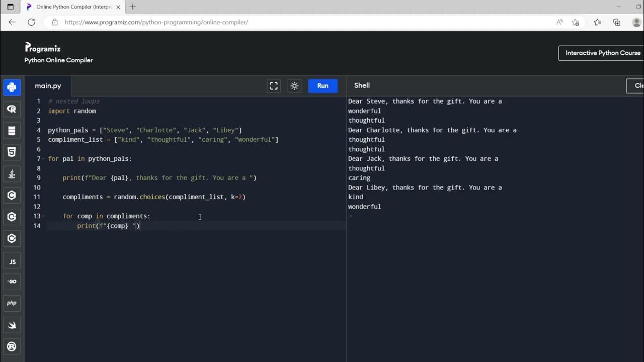The height and width of the screenshot is (362, 644).
Task: Click 'Dear Jack' line in Shell output
Action: [x=423, y=159]
